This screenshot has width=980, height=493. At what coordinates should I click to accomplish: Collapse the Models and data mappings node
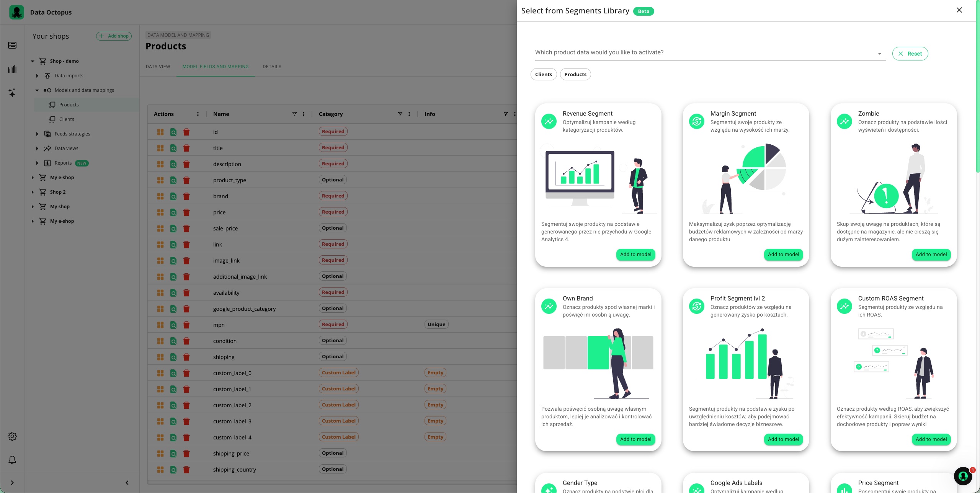point(37,90)
